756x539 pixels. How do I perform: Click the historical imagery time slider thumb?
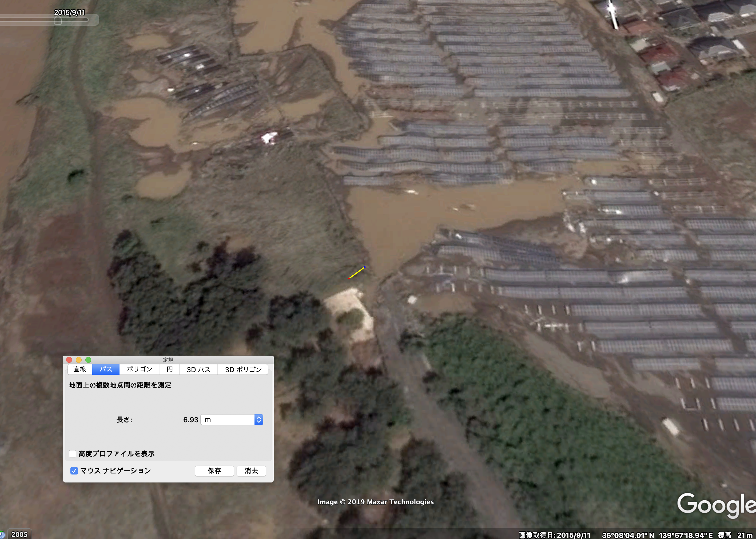[x=58, y=21]
